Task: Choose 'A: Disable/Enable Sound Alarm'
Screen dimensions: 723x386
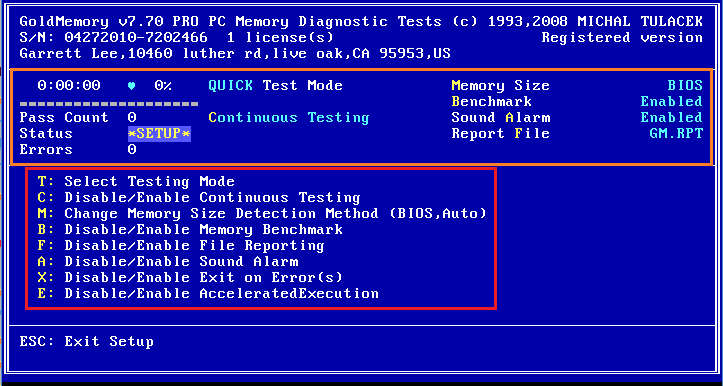Action: pyautogui.click(x=168, y=261)
